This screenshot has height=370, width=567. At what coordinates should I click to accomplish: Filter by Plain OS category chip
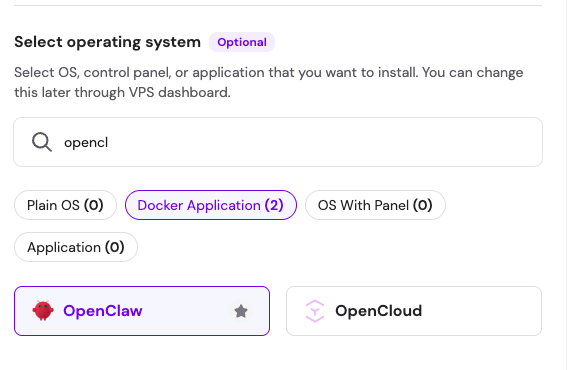point(65,205)
